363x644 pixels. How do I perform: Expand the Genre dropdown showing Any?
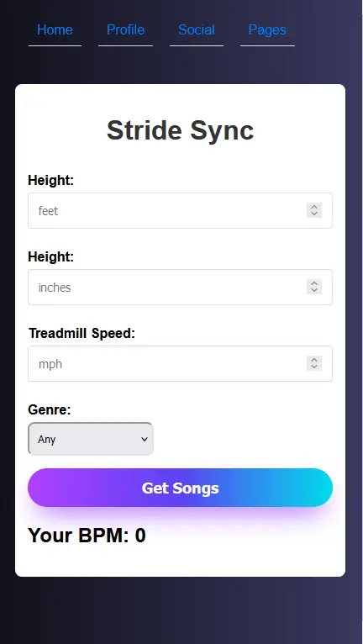(x=91, y=439)
